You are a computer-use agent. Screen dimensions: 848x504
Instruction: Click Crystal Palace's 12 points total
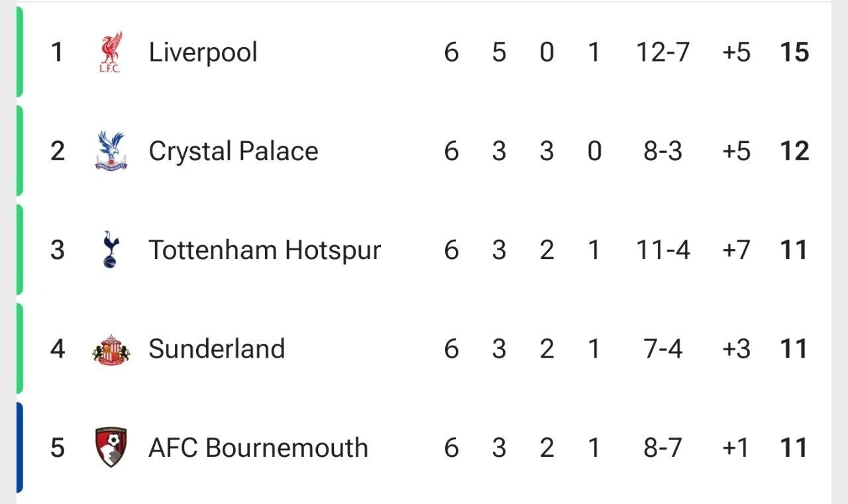click(x=794, y=151)
